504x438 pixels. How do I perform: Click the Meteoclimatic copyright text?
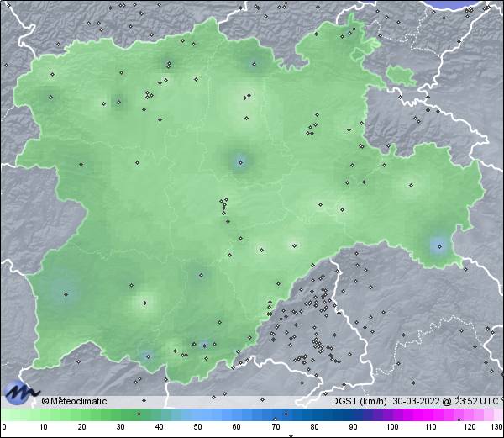click(75, 401)
